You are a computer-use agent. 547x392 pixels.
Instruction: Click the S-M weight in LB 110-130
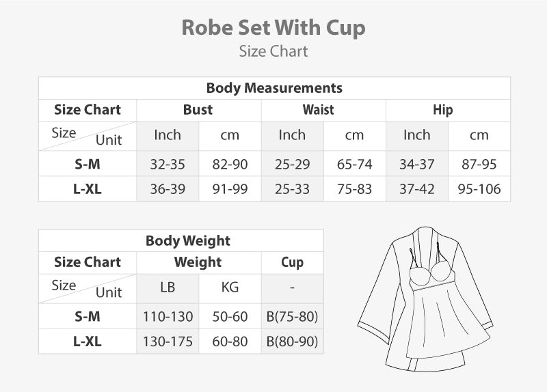tap(168, 317)
